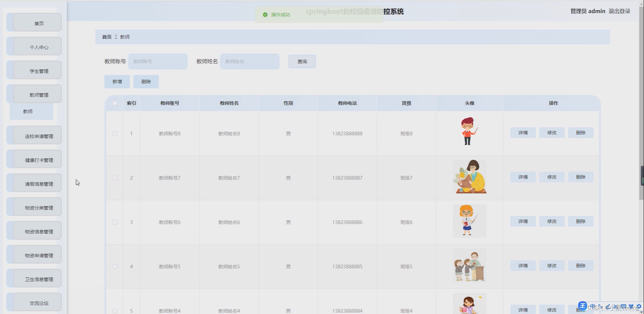Click 删除 for 教师姓名7 row
The image size is (644, 314).
pyautogui.click(x=581, y=177)
